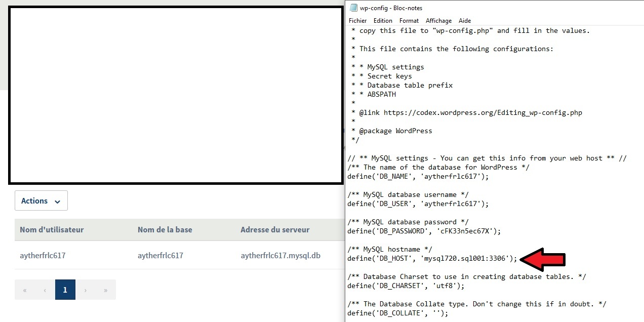Open the Fichier menu
This screenshot has width=644, height=322.
pyautogui.click(x=357, y=21)
